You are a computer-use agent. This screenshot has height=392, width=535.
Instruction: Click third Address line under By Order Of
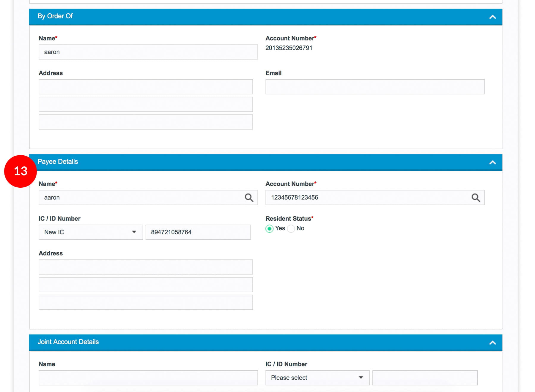146,122
